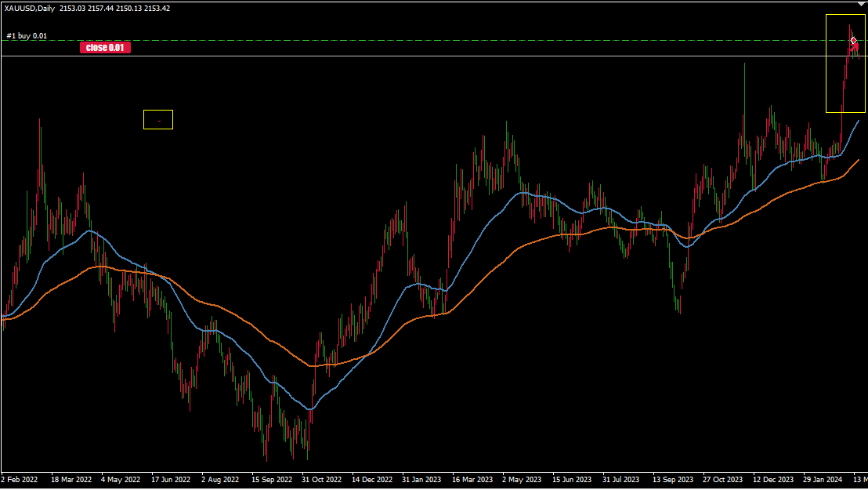Viewport: 868px width, 490px height.
Task: Click the '13 Sep 2023' date label
Action: 673,480
